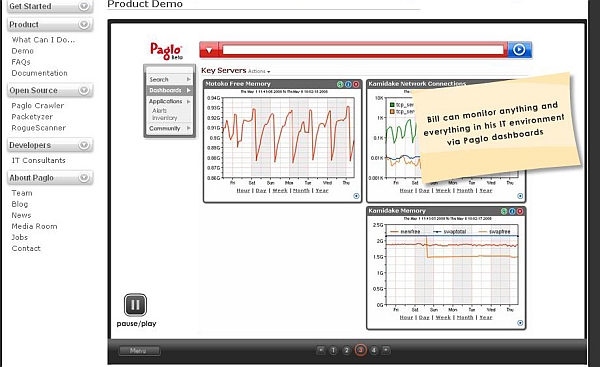This screenshot has height=367, width=600.
Task: Open info for the Kamidake Memory widget
Action: (x=512, y=211)
